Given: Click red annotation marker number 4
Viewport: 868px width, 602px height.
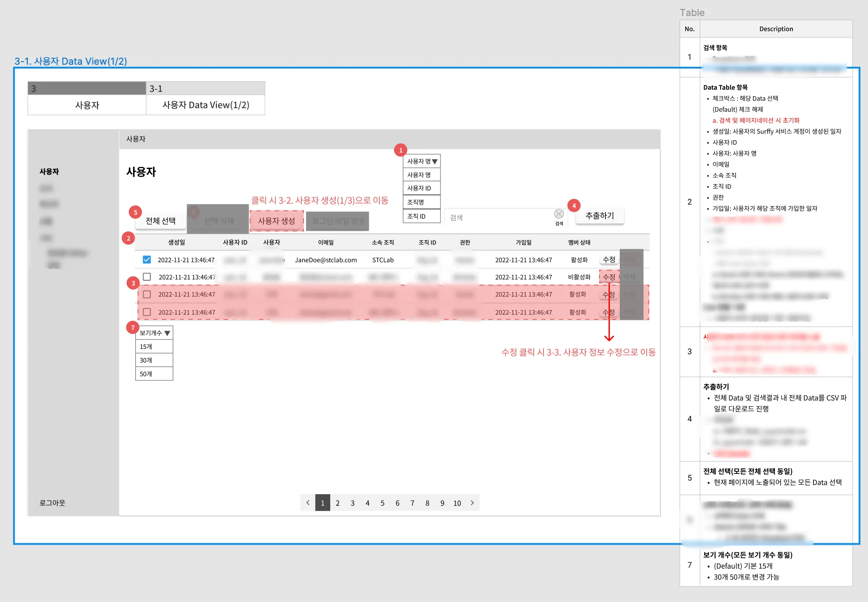Looking at the screenshot, I should point(574,206).
